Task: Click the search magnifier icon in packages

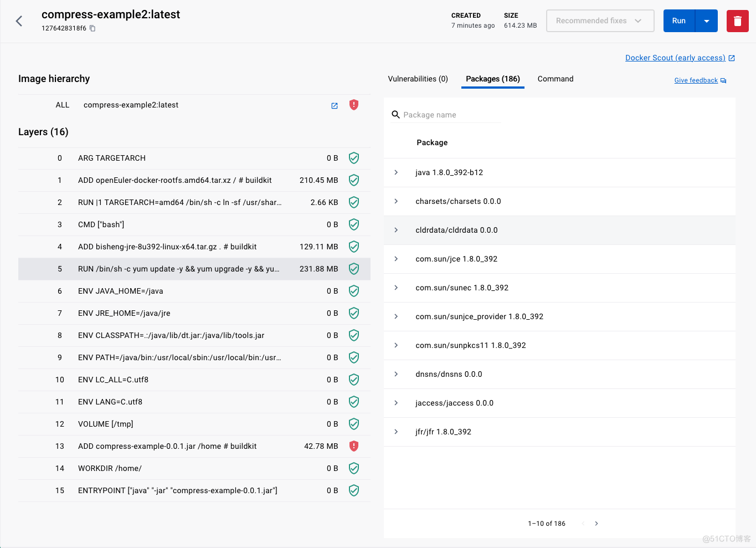Action: pyautogui.click(x=395, y=115)
